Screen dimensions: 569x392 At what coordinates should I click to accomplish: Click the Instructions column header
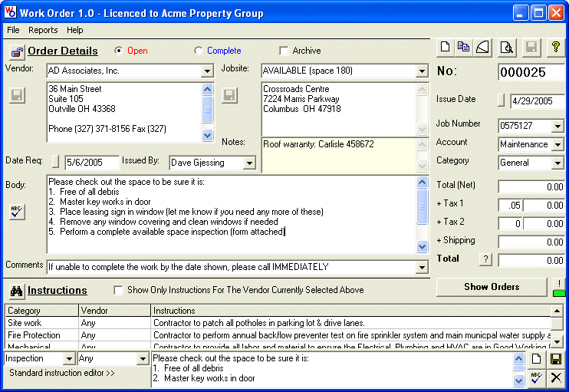(351, 311)
